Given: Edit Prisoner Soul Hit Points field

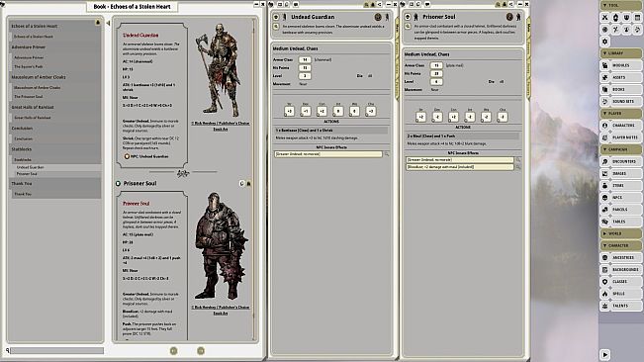Looking at the screenshot, I should tap(436, 73).
